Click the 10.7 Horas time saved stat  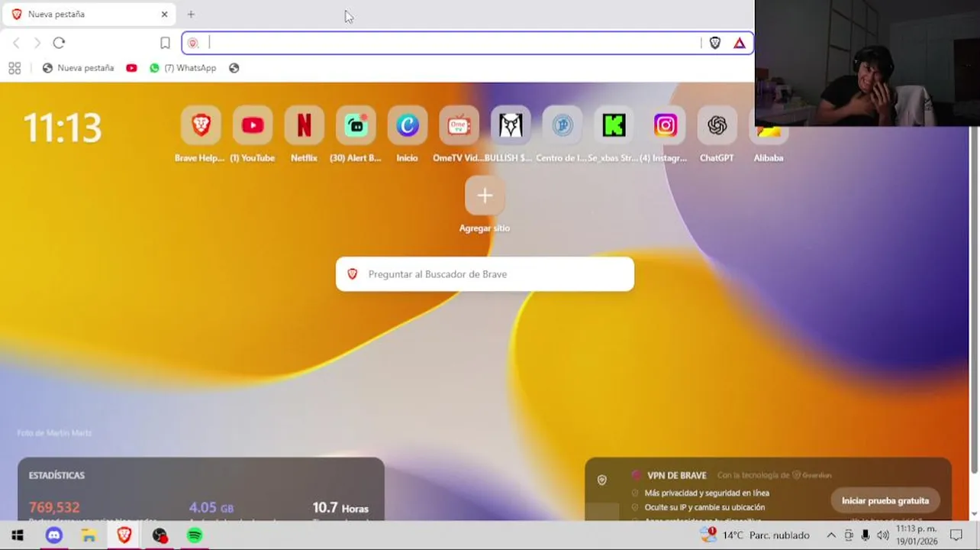coord(340,507)
